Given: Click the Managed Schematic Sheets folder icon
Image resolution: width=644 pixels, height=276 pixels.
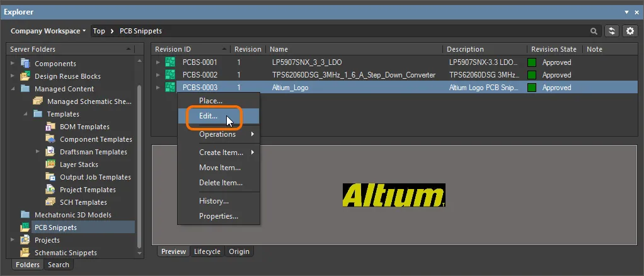Looking at the screenshot, I should click(x=38, y=101).
